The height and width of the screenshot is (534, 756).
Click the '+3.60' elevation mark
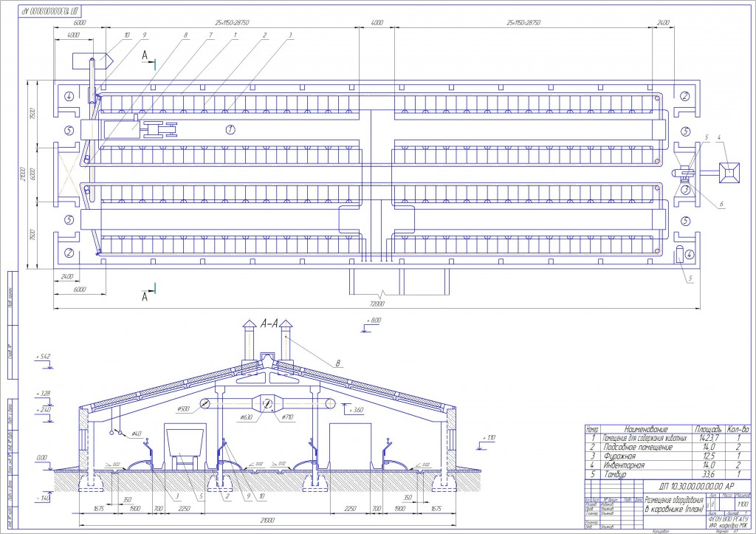(356, 410)
